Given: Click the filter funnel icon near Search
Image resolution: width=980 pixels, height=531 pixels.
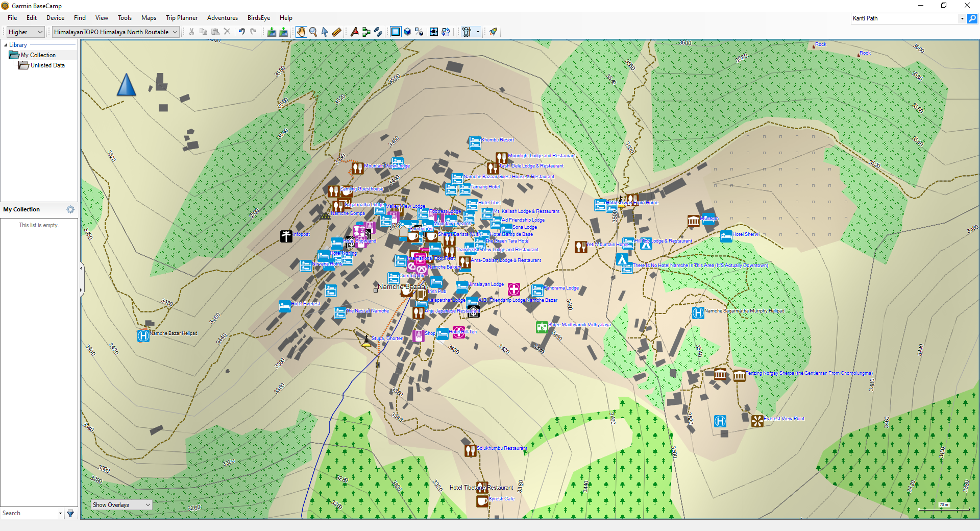Looking at the screenshot, I should pyautogui.click(x=70, y=513).
